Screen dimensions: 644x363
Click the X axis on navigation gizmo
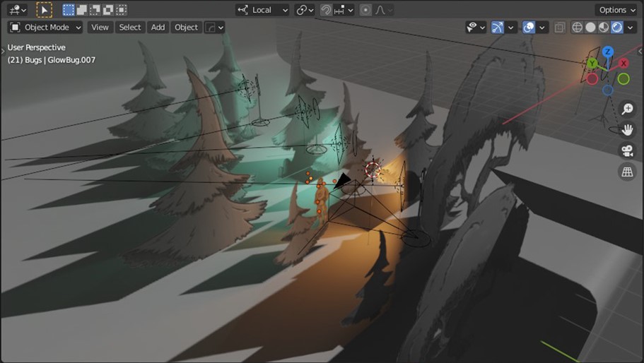tap(623, 64)
